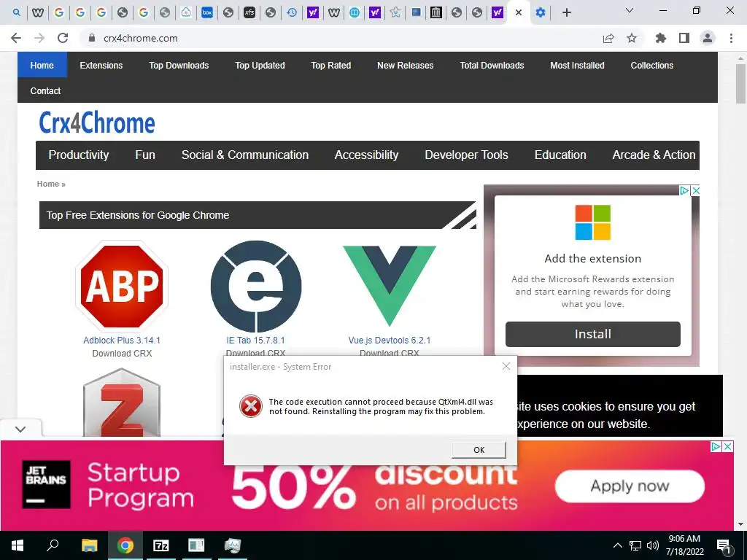Browse the Social & Communication category
Screen dimensions: 747x560
(x=245, y=155)
